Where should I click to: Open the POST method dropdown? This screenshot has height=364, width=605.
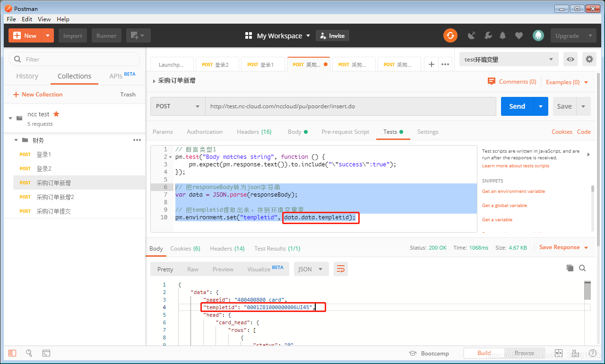[x=178, y=106]
